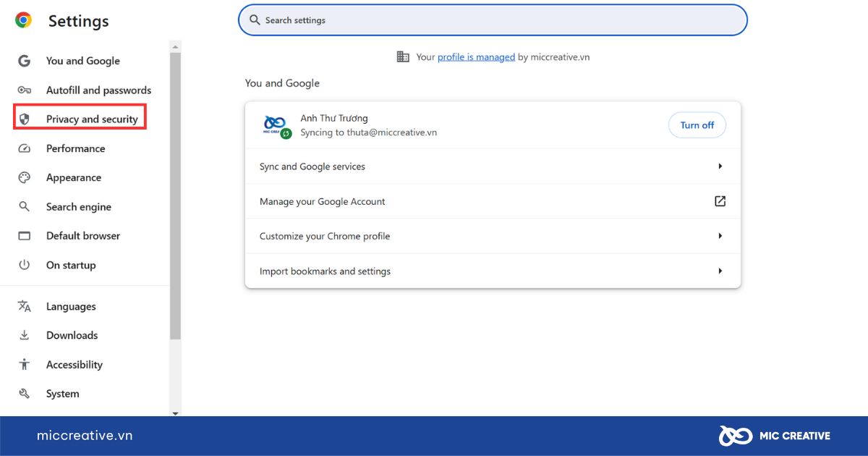
Task: Go to Appearance settings
Action: point(74,177)
